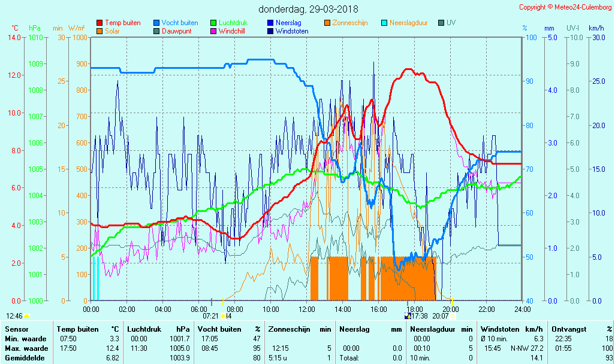Image resolution: width=615 pixels, height=364 pixels.
Task: Click the green Luchtdruk legend square
Action: tap(213, 23)
